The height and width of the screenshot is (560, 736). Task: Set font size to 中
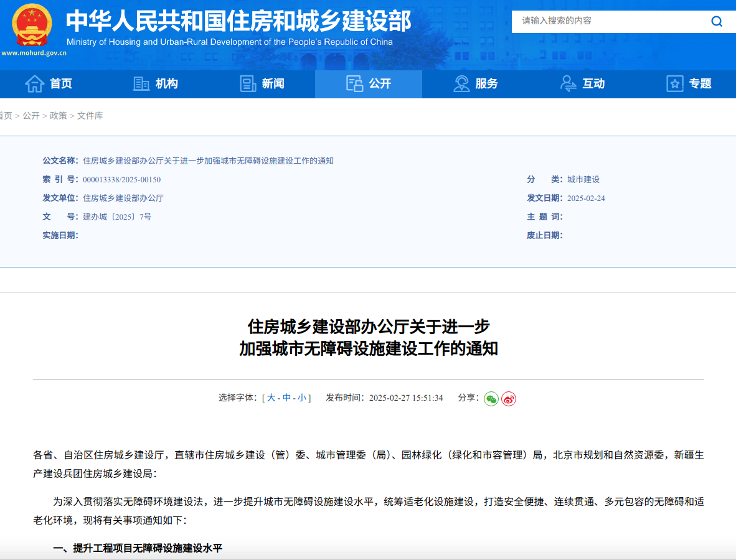click(x=286, y=398)
